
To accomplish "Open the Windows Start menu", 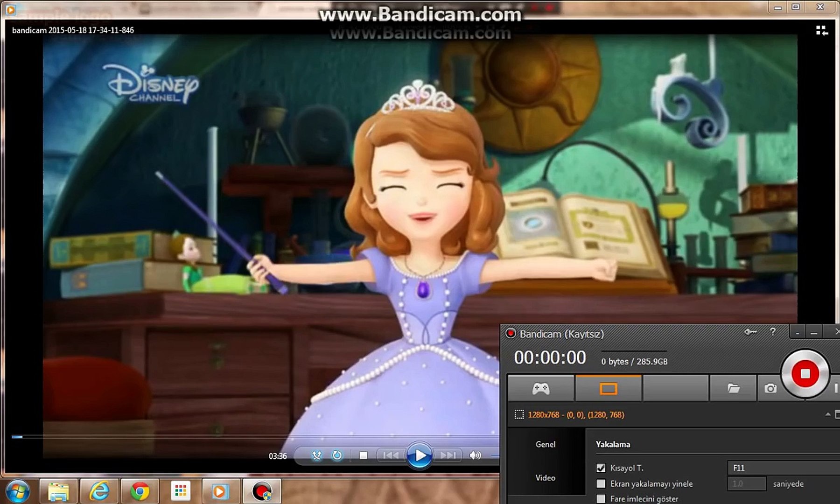I will 17,491.
